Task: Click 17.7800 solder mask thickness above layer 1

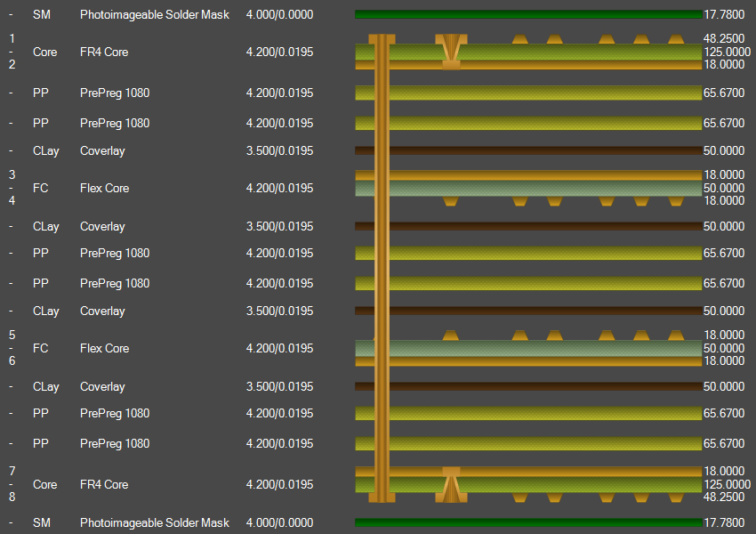Action: pyautogui.click(x=724, y=15)
